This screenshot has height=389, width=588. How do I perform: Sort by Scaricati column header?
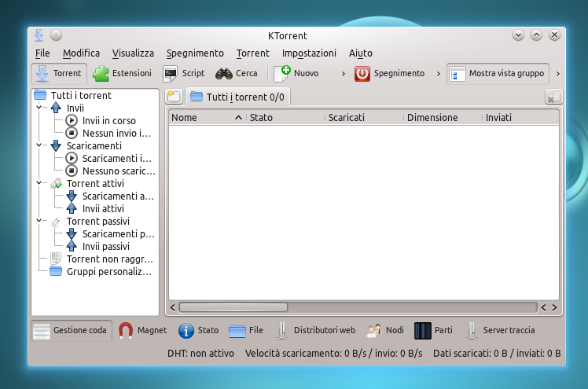coord(364,118)
